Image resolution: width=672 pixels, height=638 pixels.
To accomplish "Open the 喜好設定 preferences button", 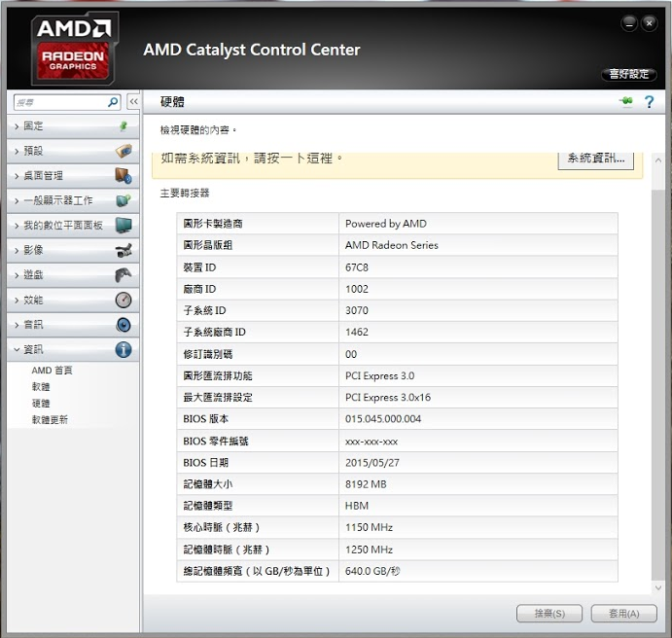I will (628, 74).
